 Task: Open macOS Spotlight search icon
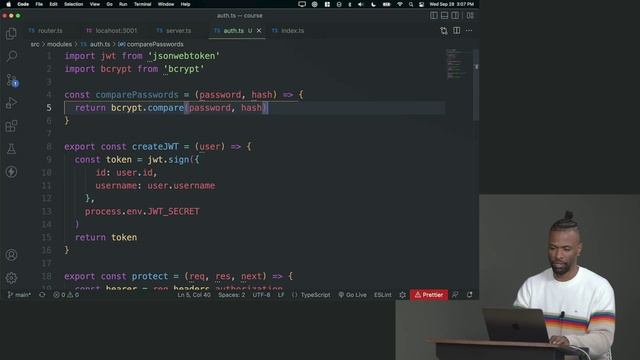[411, 4]
